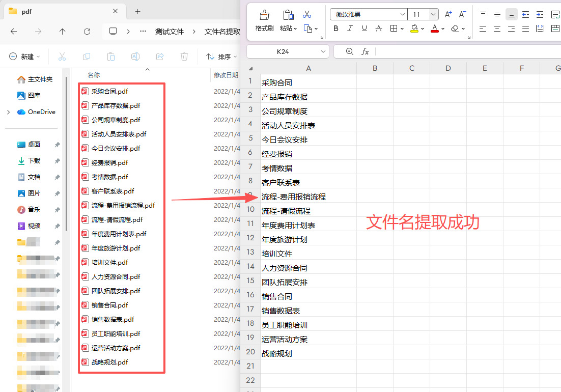
Task: Refresh the Explorer folder view
Action: (x=87, y=32)
